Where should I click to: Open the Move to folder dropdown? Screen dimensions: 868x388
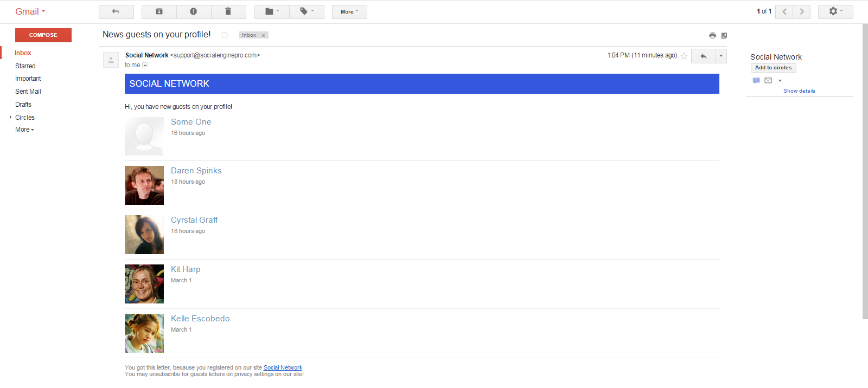point(272,11)
